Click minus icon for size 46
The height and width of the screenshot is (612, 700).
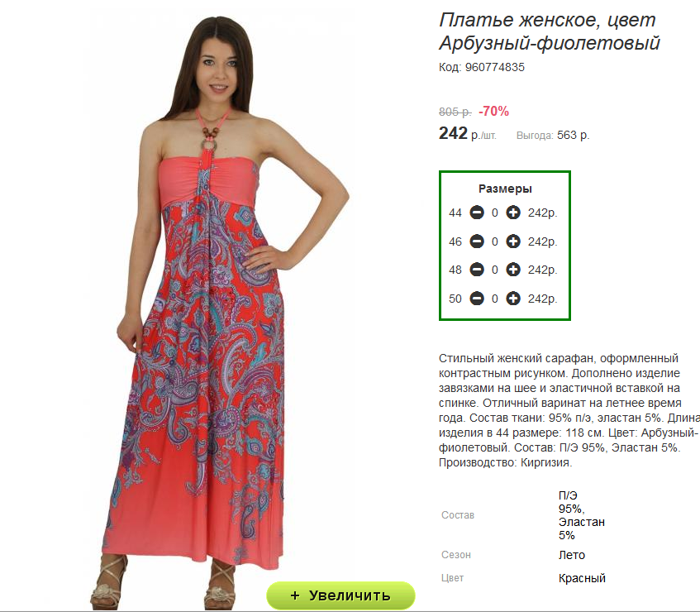click(477, 241)
